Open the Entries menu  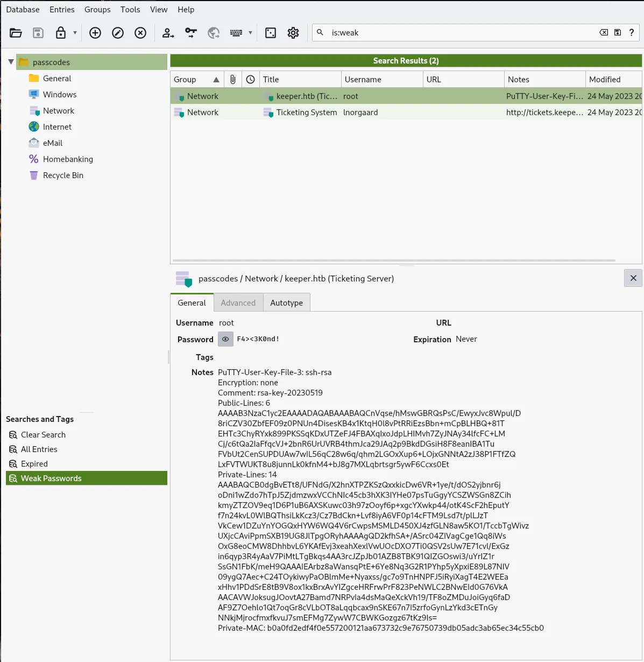pos(62,10)
